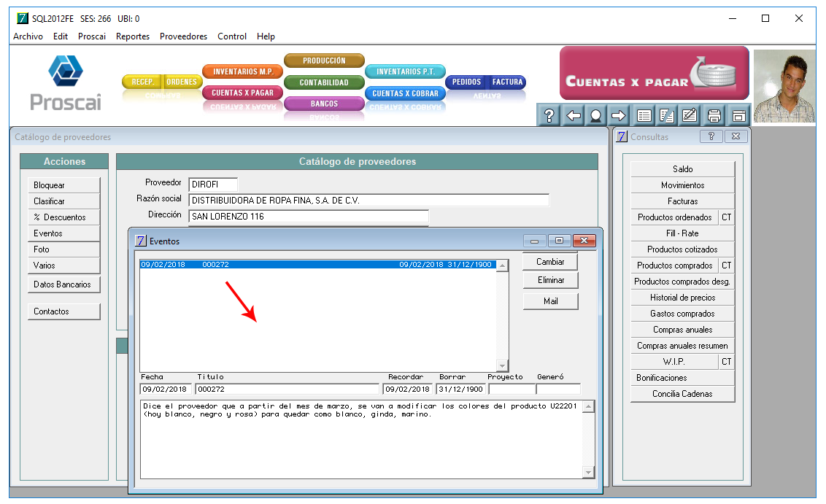The height and width of the screenshot is (504, 826).
Task: Click the split documents toolbar icon
Action: 666,115
